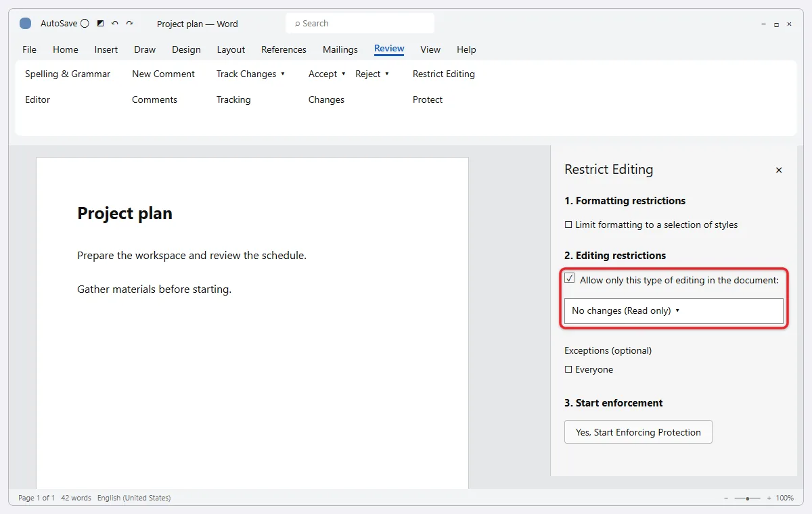This screenshot has width=812, height=514.
Task: Check the Everyone exception checkbox
Action: [568, 369]
